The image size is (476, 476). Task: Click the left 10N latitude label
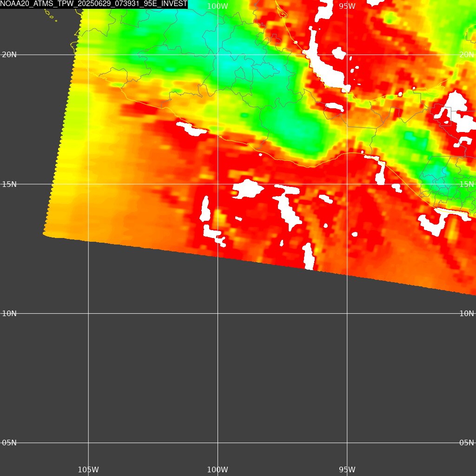coord(9,314)
